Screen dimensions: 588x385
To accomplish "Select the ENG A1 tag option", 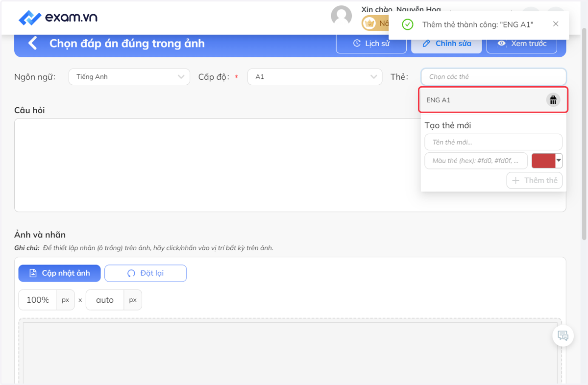I will click(x=493, y=100).
